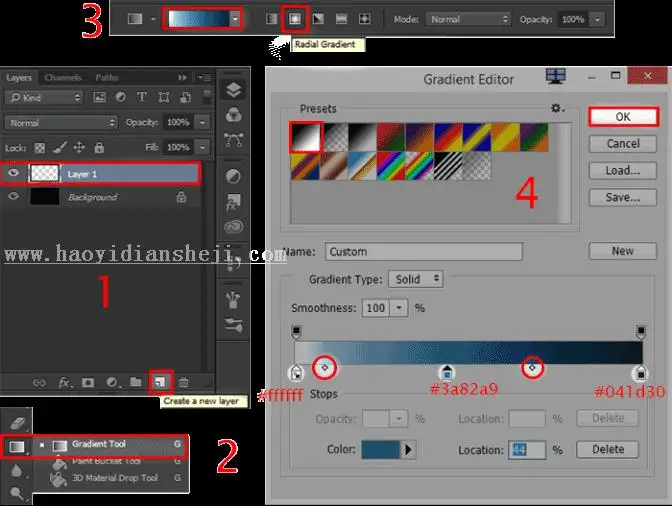Choose 3D Material Drop Tool from flyout
This screenshot has height=506, width=672.
pyautogui.click(x=111, y=478)
